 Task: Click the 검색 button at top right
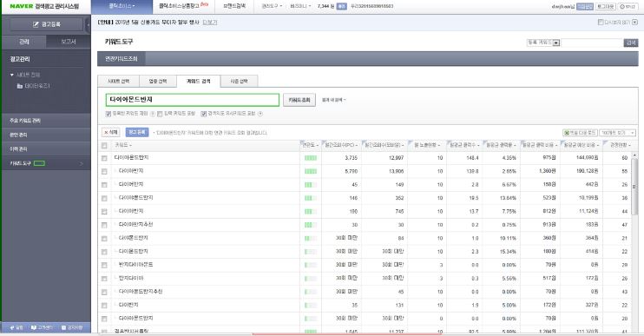[631, 43]
